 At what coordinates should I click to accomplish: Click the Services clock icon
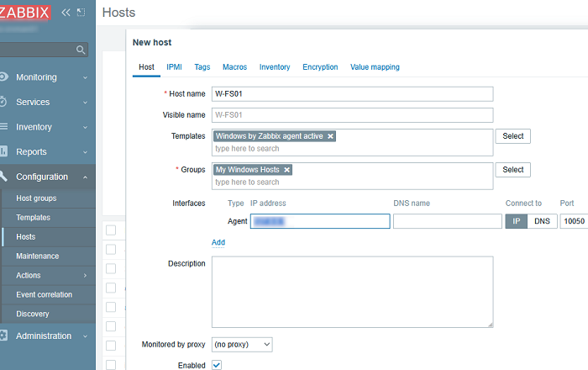click(3, 102)
